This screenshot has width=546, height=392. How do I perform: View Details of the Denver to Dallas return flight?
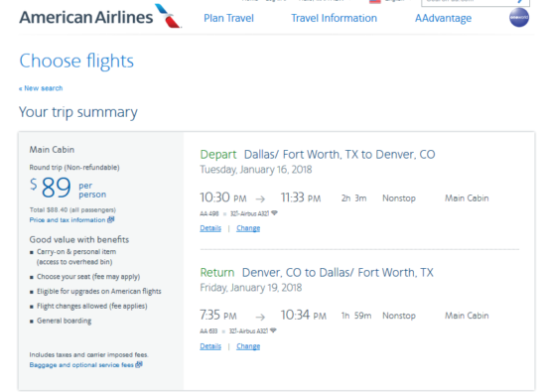[x=210, y=346]
